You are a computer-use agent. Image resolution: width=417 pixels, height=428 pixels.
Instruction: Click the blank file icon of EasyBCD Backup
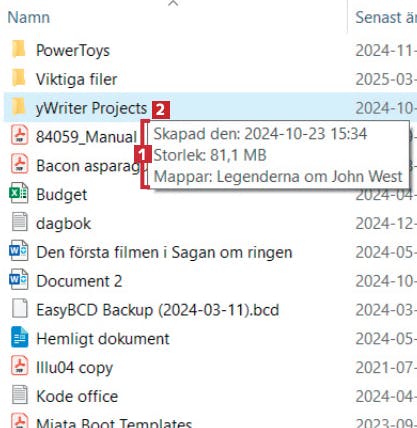[20, 309]
